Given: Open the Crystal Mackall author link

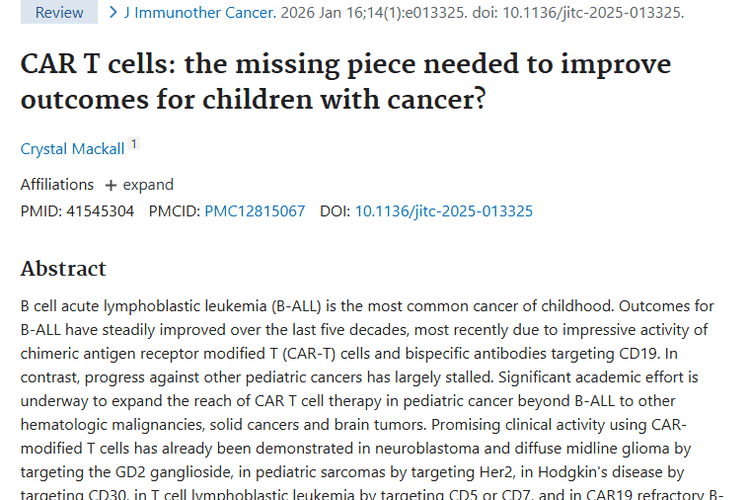Looking at the screenshot, I should pos(72,149).
